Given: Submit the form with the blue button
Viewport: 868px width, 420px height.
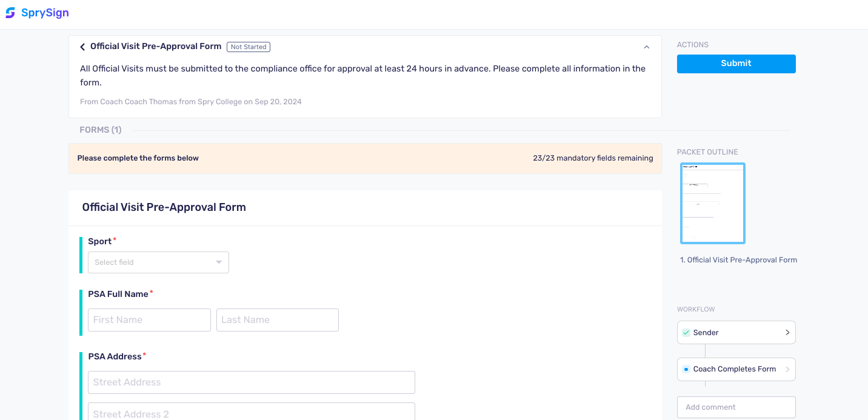Looking at the screenshot, I should pos(736,64).
